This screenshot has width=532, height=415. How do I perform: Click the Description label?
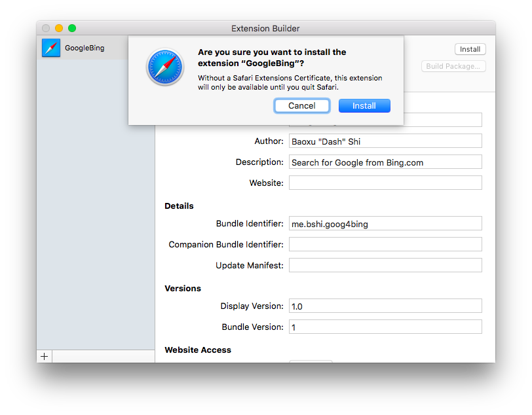coord(259,162)
